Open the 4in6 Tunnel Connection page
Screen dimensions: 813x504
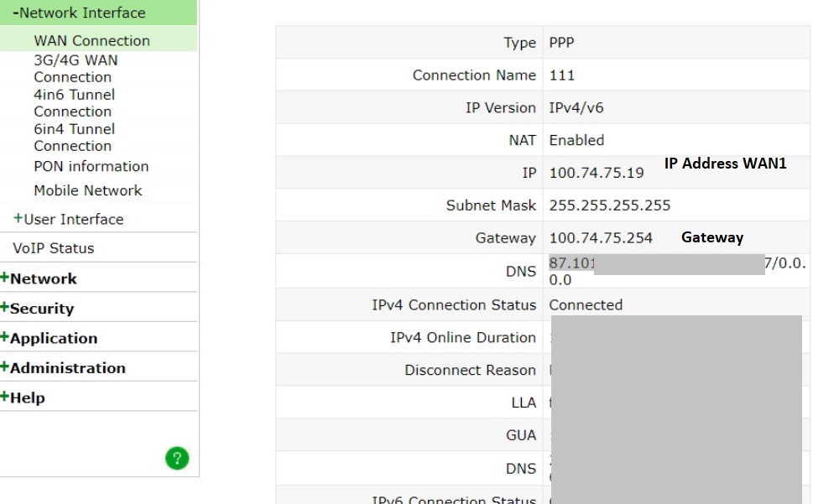(73, 102)
